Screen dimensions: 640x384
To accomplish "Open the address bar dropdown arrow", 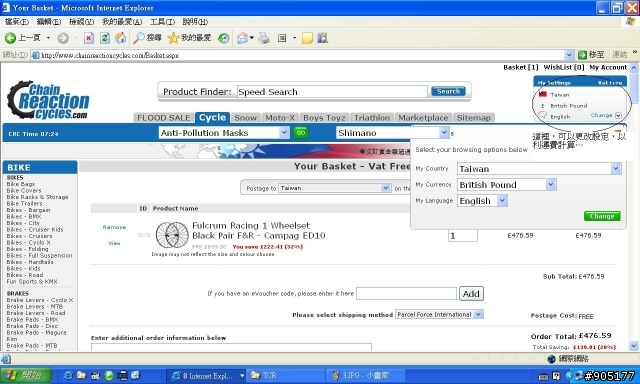I will coord(569,55).
